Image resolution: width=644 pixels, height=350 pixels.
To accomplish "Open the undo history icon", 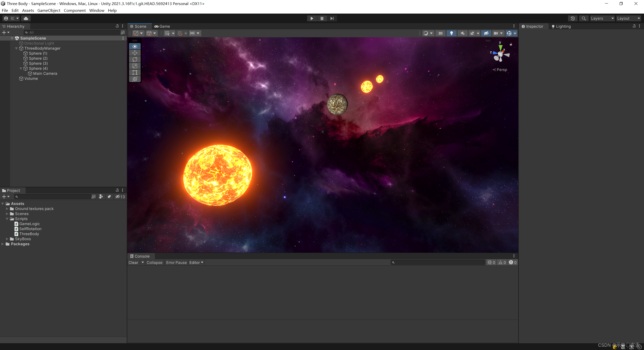I will [x=573, y=18].
